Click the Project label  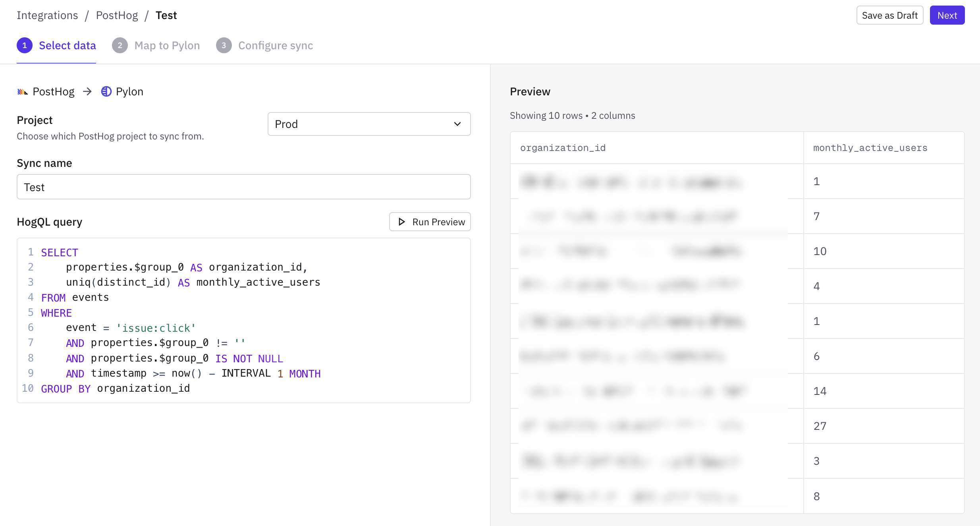pos(35,120)
